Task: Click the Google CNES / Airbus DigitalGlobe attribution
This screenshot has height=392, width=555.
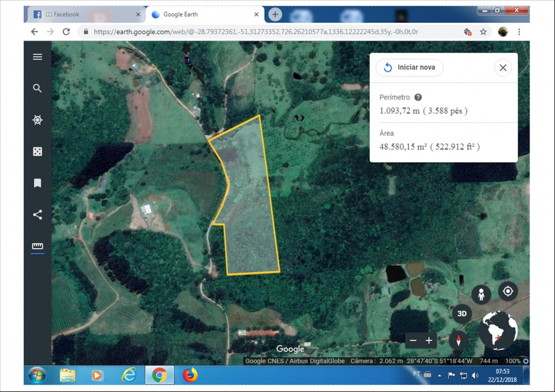Action: 295,361
